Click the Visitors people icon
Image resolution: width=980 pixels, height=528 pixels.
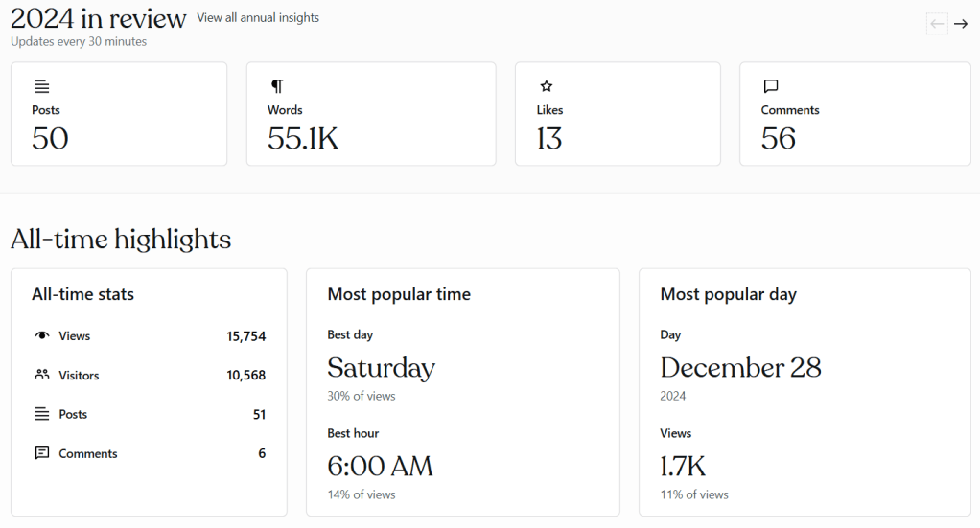pos(41,375)
